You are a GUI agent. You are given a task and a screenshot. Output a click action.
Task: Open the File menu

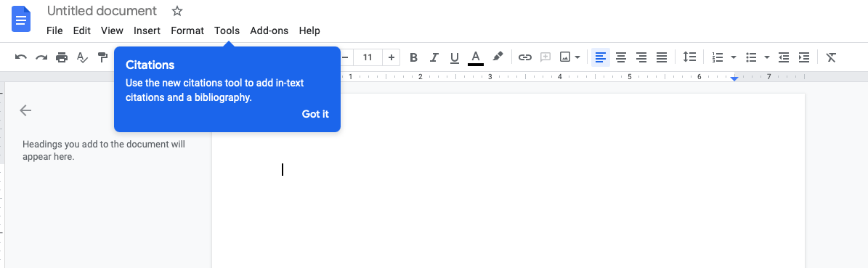[54, 31]
